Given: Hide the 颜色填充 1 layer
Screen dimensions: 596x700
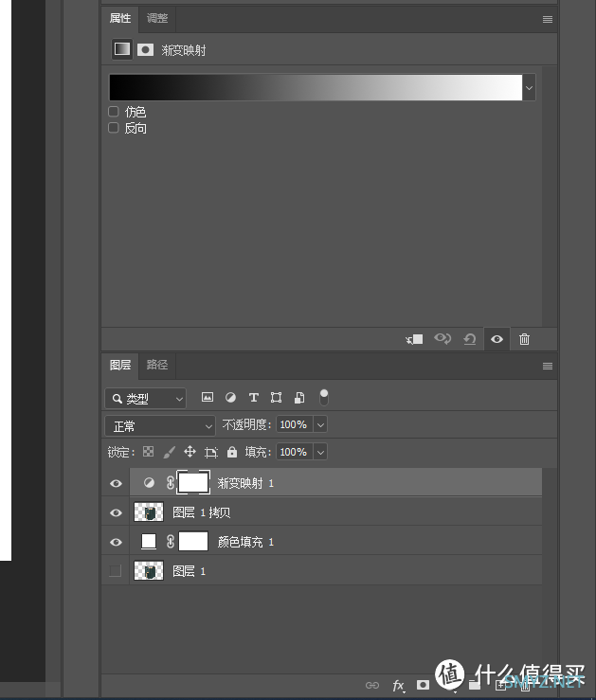Looking at the screenshot, I should tap(116, 542).
